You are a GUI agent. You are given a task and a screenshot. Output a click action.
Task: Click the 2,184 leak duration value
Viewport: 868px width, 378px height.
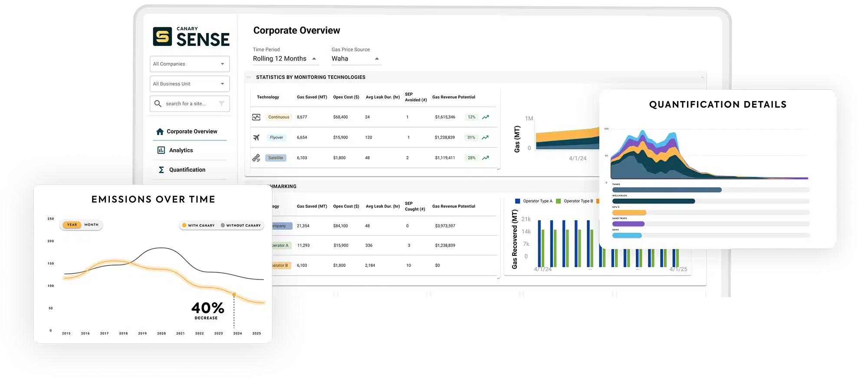click(x=370, y=265)
